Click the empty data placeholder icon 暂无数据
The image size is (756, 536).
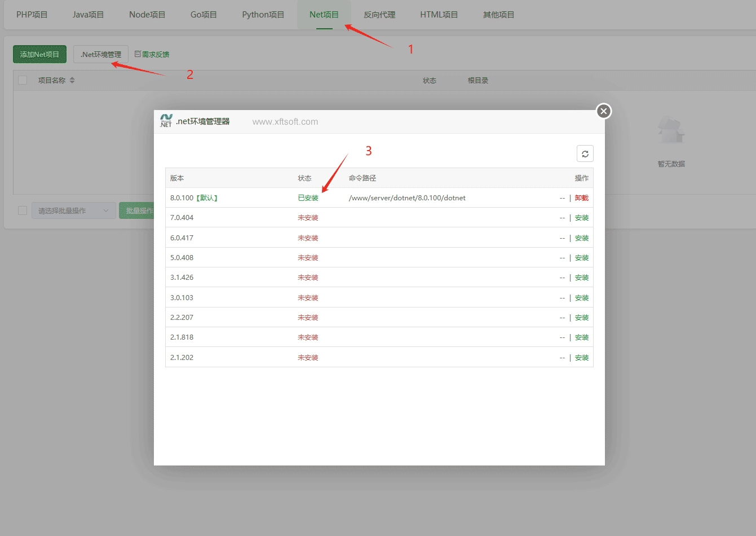pyautogui.click(x=671, y=131)
